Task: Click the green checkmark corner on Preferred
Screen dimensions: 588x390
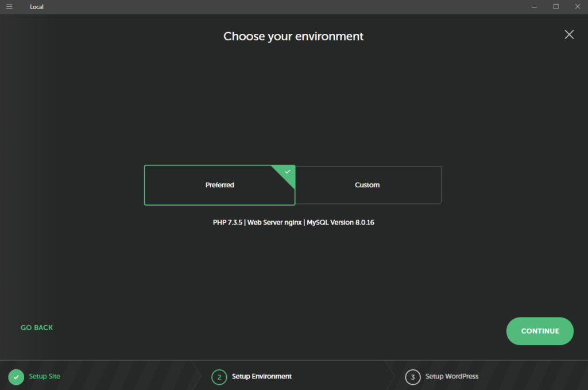Action: (288, 172)
